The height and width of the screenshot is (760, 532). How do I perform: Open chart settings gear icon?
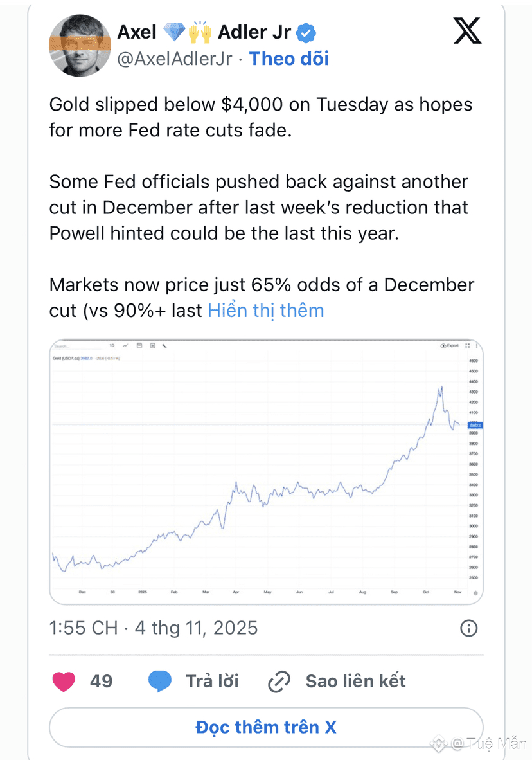coord(475,593)
